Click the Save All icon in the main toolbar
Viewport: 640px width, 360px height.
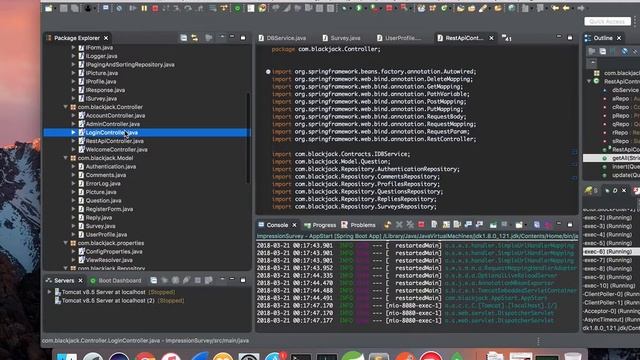[x=75, y=8]
